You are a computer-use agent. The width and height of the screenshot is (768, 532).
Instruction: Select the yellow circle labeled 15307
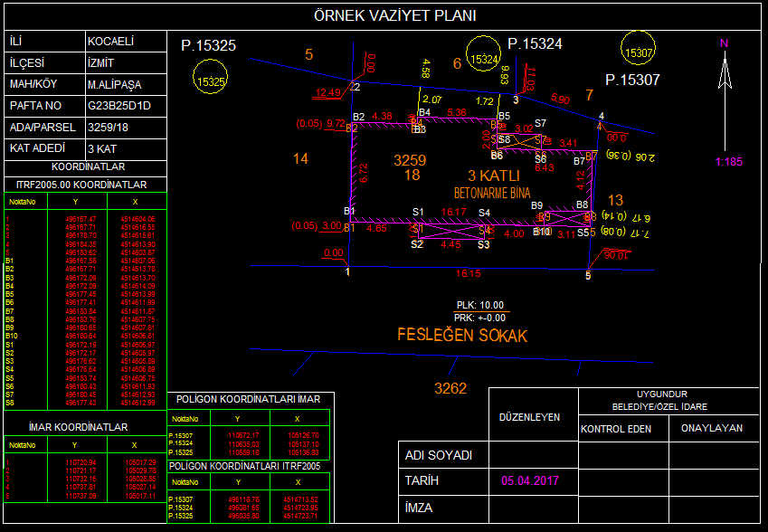639,48
